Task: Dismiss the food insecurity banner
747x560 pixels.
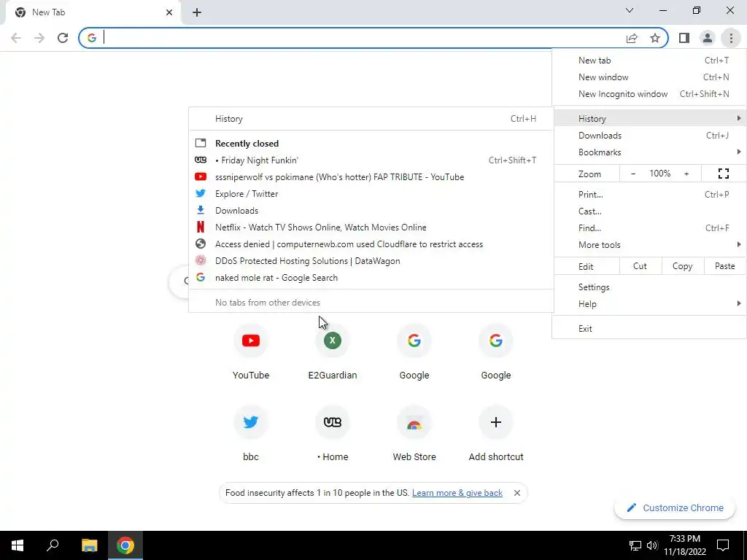Action: pyautogui.click(x=517, y=493)
